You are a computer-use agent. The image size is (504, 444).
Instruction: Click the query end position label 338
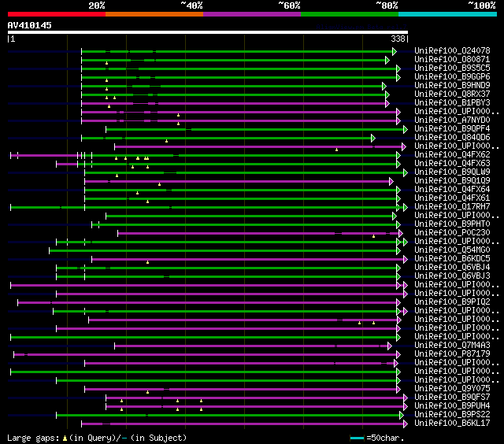pos(398,39)
